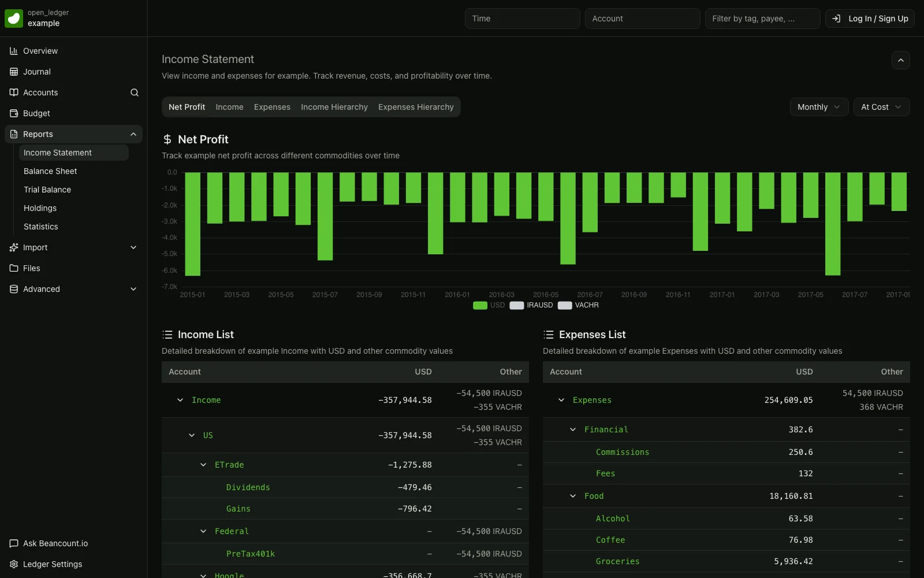Switch to the Income tab
This screenshot has height=578, width=924.
tap(229, 107)
